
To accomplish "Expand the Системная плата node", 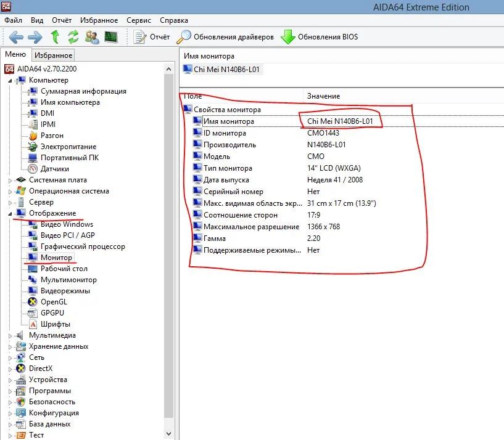I will pyautogui.click(x=10, y=181).
